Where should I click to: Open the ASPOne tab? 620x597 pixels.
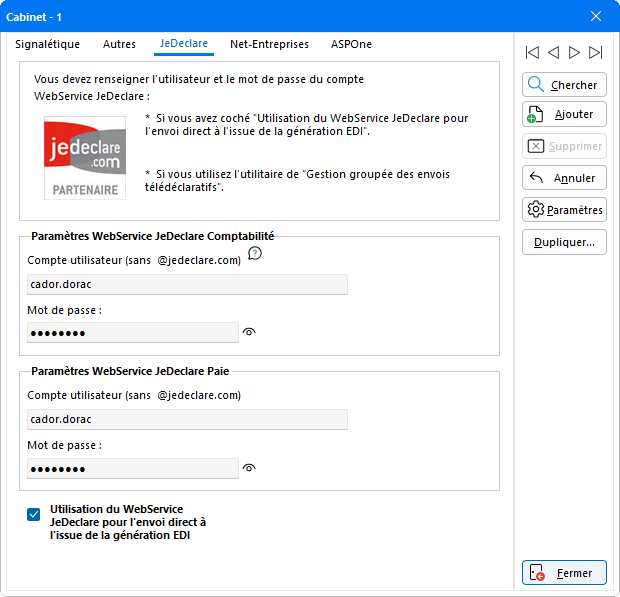pos(352,44)
